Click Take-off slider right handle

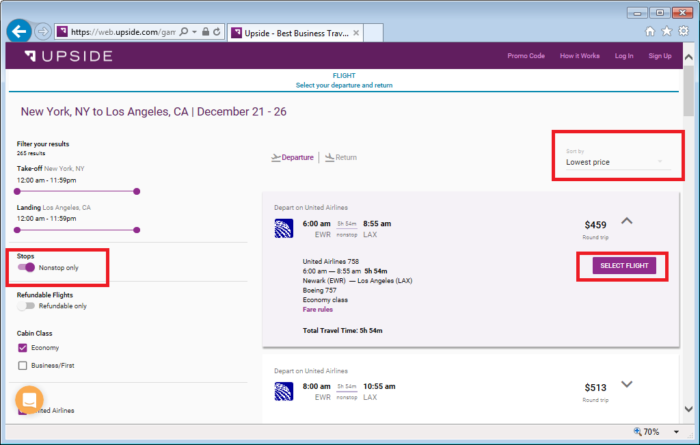click(x=137, y=191)
